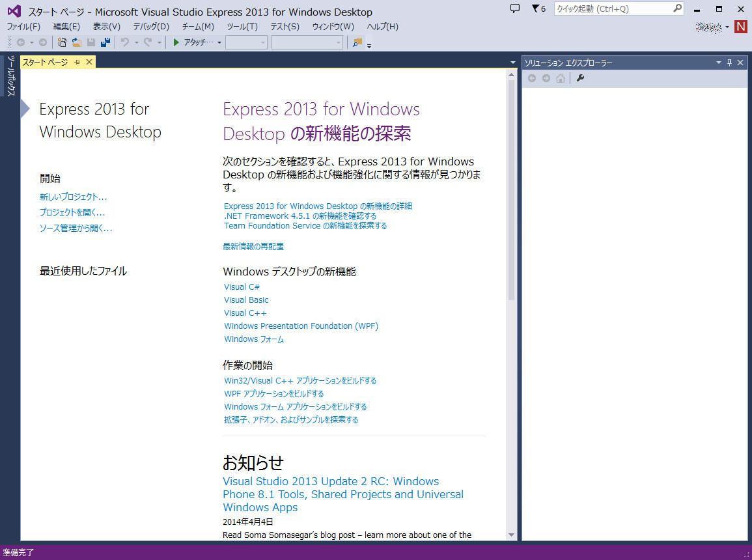Open the Visual C++ link
This screenshot has height=560, width=752.
click(x=245, y=313)
